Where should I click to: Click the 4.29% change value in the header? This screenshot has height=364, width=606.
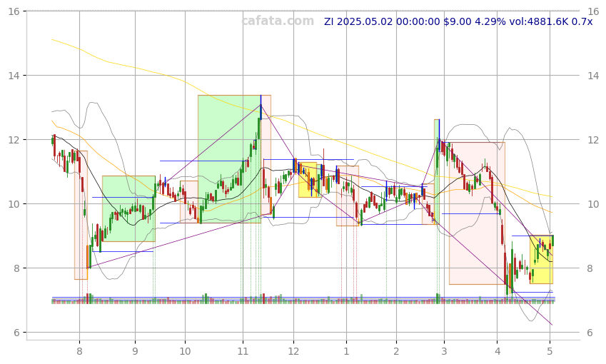pos(490,21)
